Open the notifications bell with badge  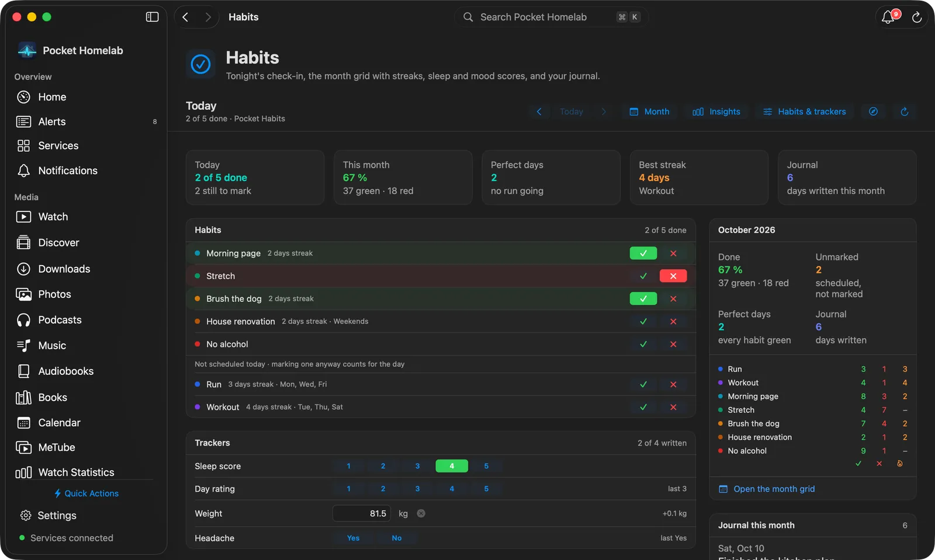888,17
